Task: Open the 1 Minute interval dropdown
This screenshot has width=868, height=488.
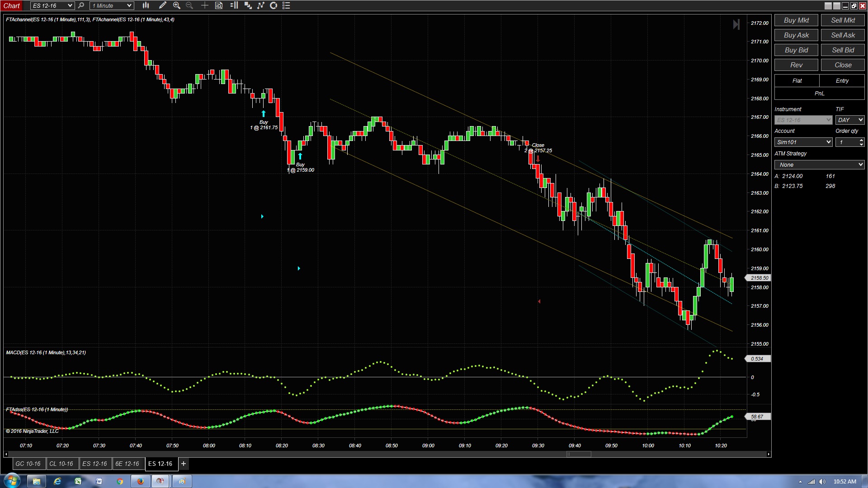Action: coord(112,5)
